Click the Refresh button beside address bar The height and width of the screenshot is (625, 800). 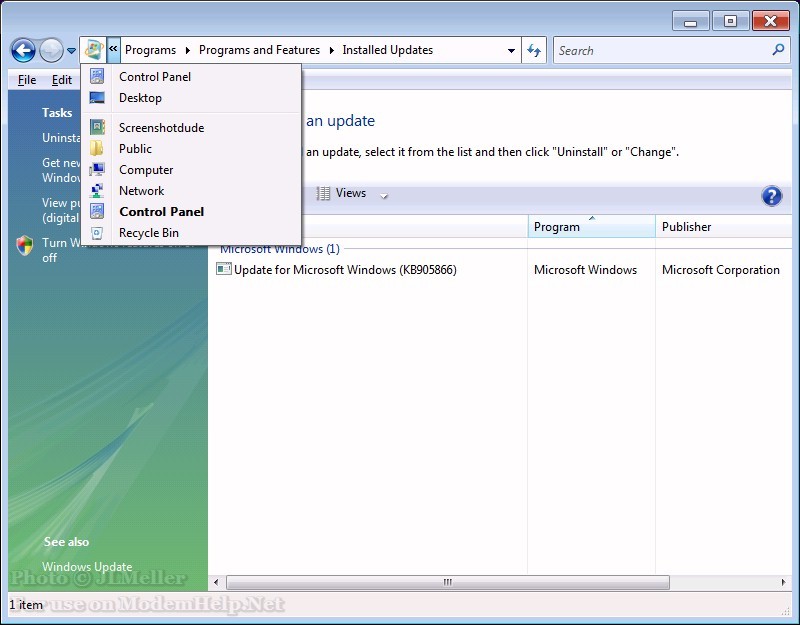[535, 50]
